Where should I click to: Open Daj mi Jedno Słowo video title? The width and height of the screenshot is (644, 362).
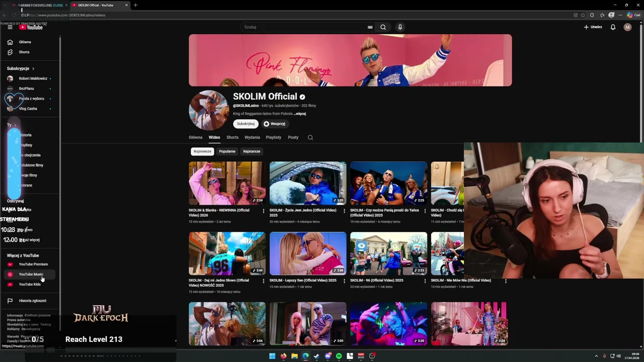[219, 283]
